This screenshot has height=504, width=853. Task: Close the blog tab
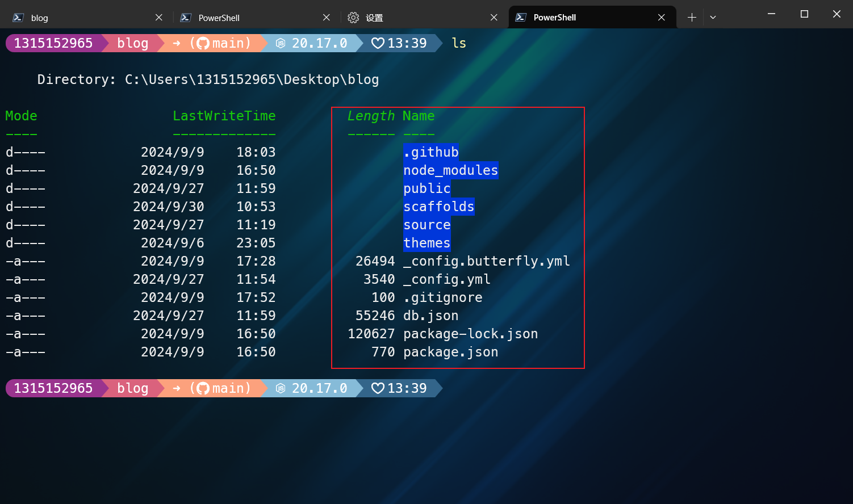159,18
